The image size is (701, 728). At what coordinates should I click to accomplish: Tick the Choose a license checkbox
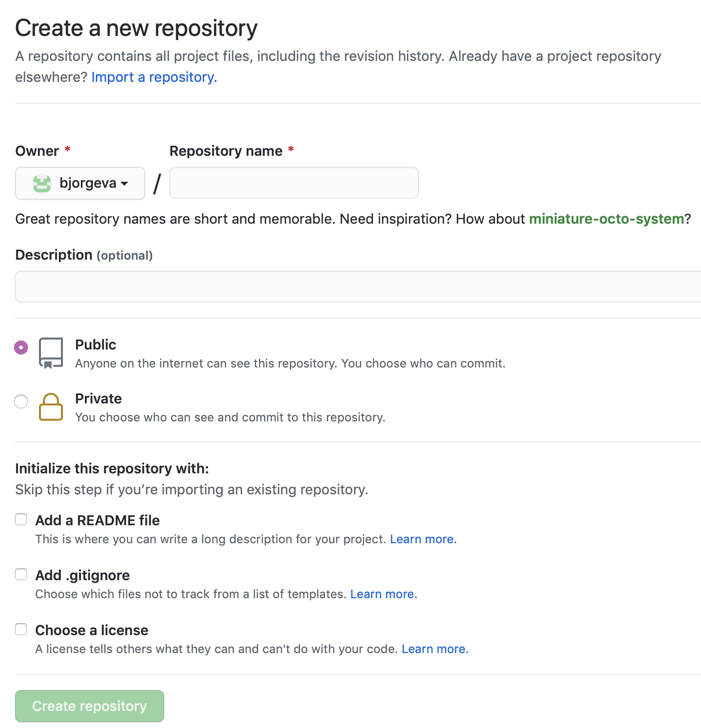(x=21, y=629)
